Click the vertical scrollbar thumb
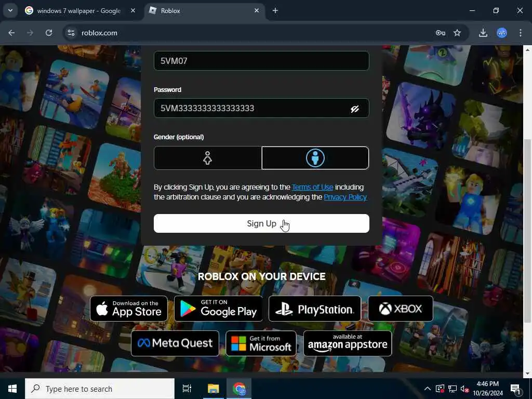The height and width of the screenshot is (399, 532). pos(527,231)
